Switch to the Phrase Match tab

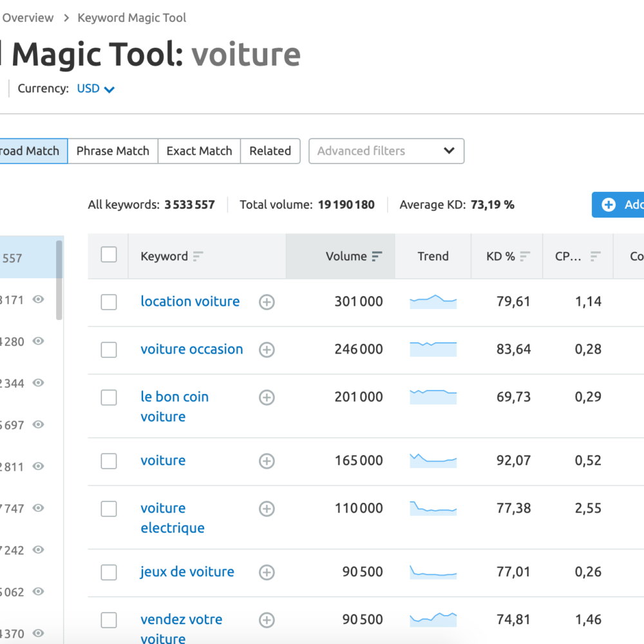click(x=113, y=151)
